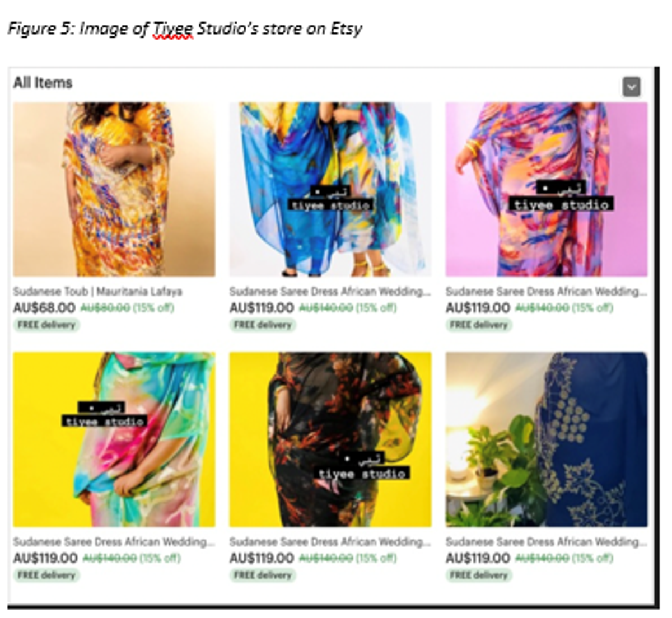Click the AU$68.00 price

44,307
